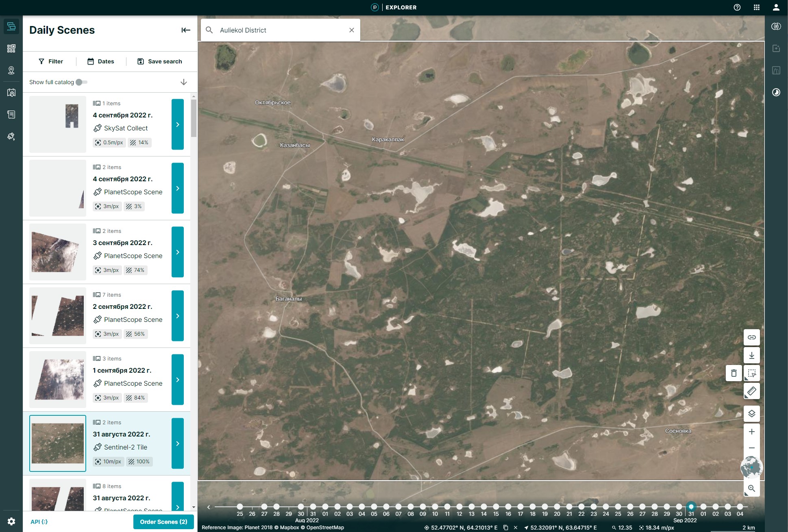Open the map layers icon
Viewport: 788px width, 532px height.
751,414
